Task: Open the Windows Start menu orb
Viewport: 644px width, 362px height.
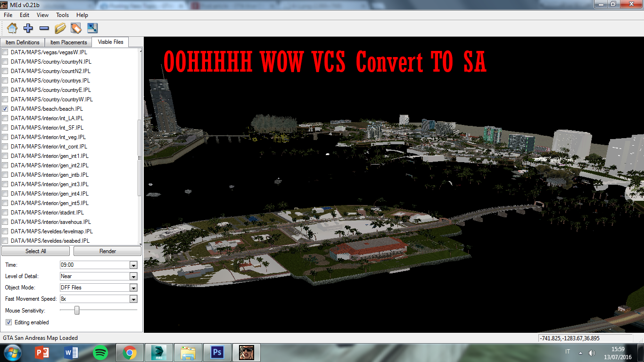Action: click(12, 352)
